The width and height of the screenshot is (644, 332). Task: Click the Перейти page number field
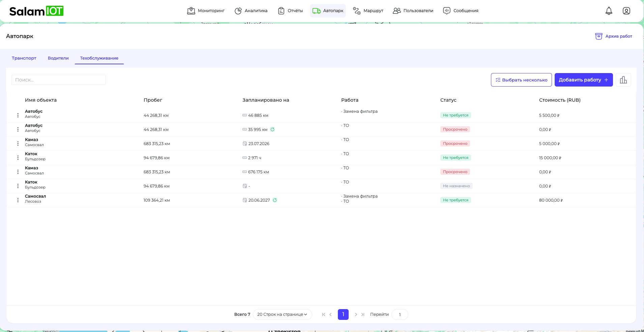[x=400, y=314]
